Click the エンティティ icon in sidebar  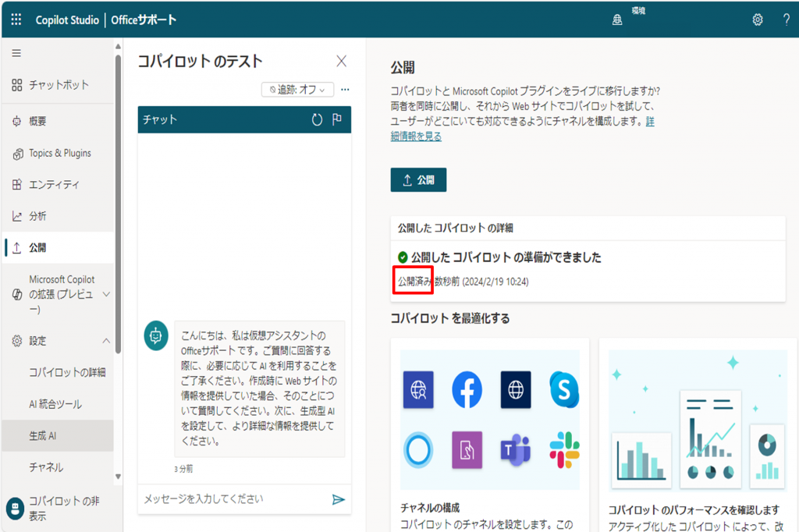pyautogui.click(x=17, y=184)
